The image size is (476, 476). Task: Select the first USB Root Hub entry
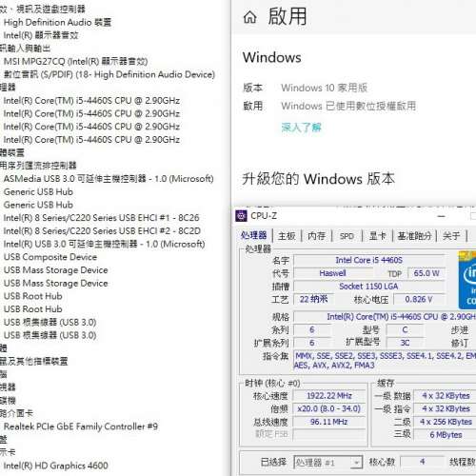coord(33,296)
